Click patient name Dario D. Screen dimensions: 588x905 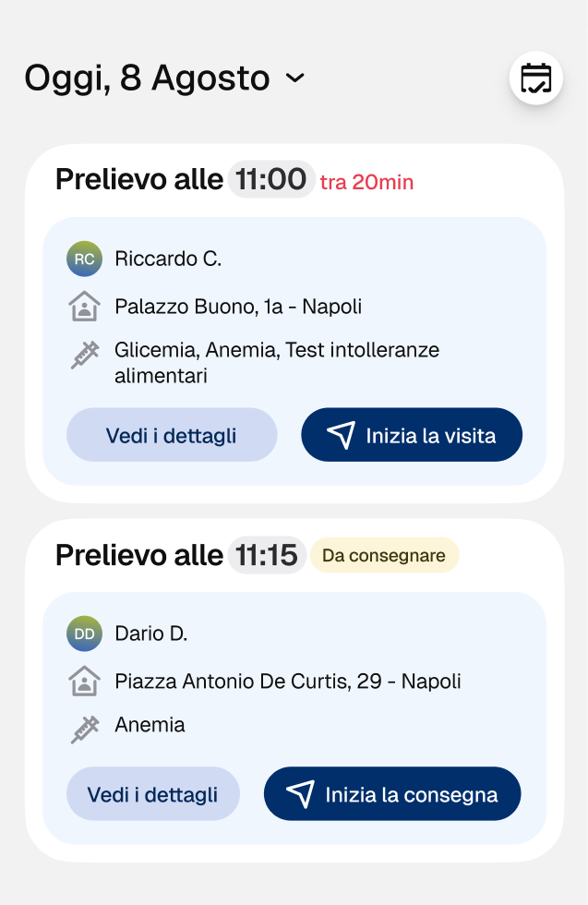click(x=150, y=634)
